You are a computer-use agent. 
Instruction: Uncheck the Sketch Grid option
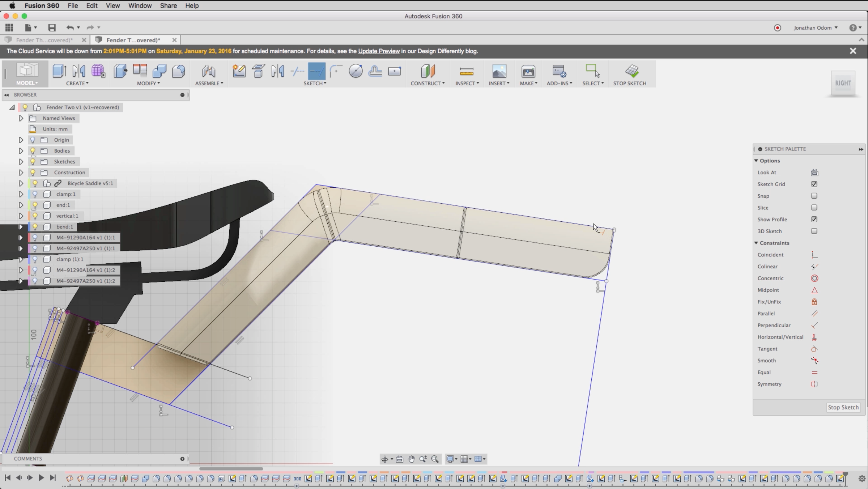[x=814, y=184]
